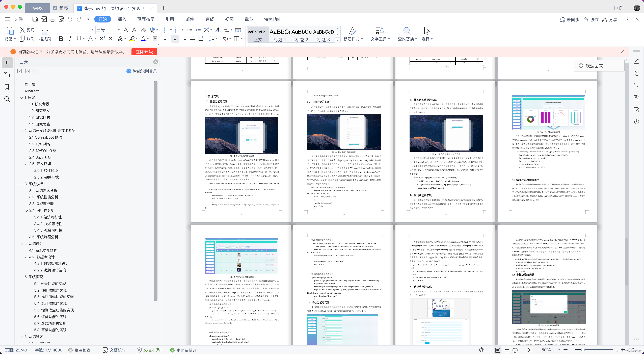
Task: Click the Print Preview icon
Action: click(61, 19)
